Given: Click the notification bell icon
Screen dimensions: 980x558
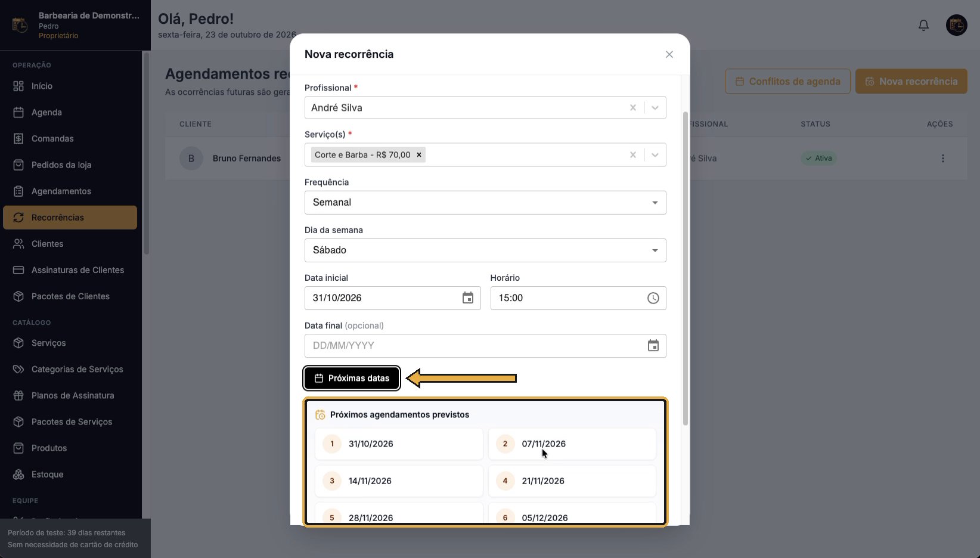Looking at the screenshot, I should [x=923, y=25].
